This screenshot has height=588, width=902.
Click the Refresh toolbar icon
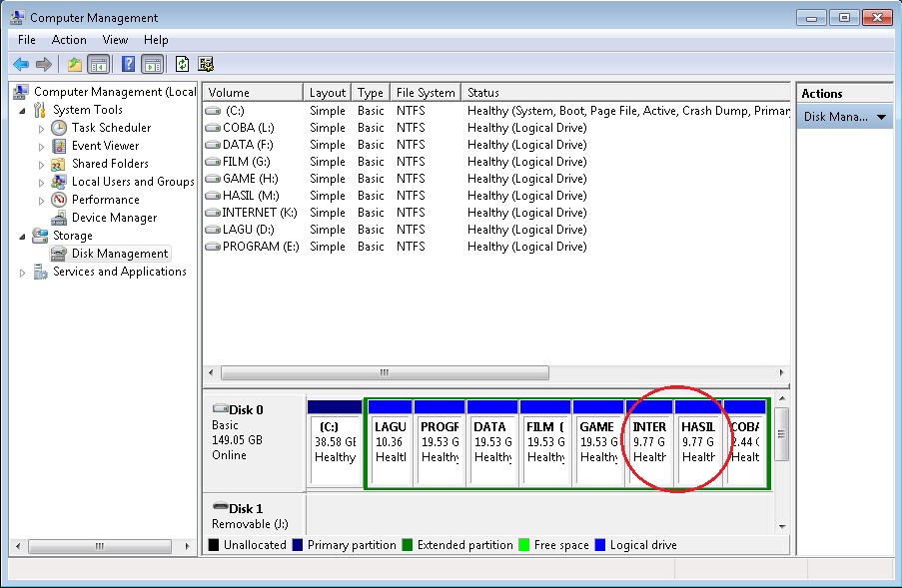click(x=183, y=64)
